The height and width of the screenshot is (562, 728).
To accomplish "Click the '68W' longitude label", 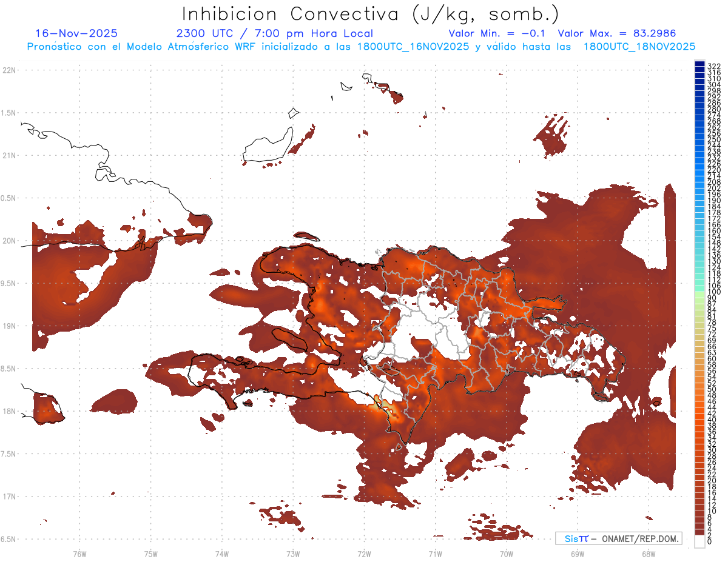I will coord(648,554).
